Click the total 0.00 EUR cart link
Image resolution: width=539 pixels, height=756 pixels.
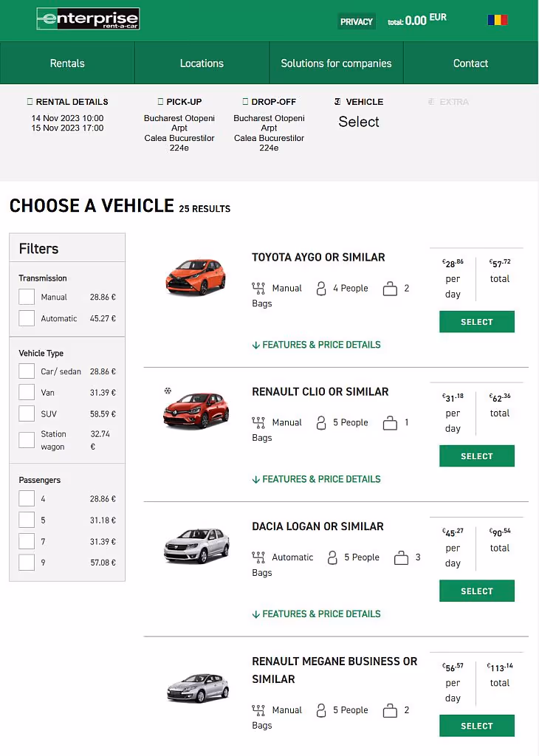pyautogui.click(x=417, y=20)
